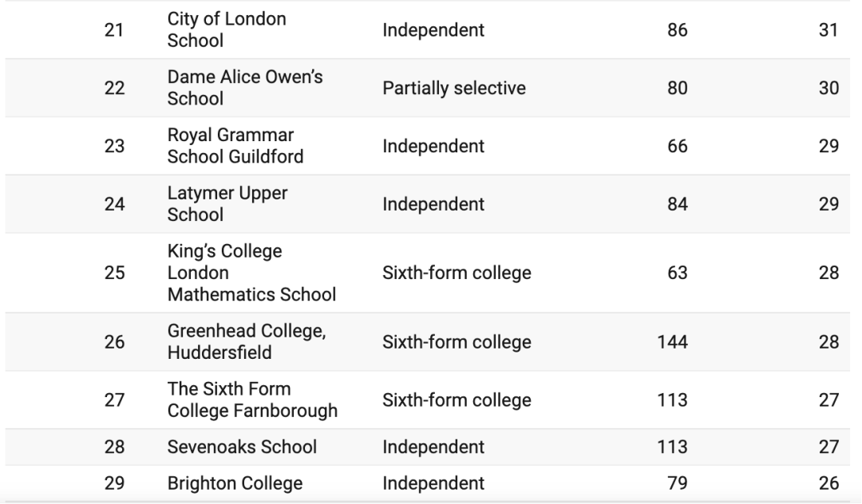Select the value 79 in Brighton College row

677,483
